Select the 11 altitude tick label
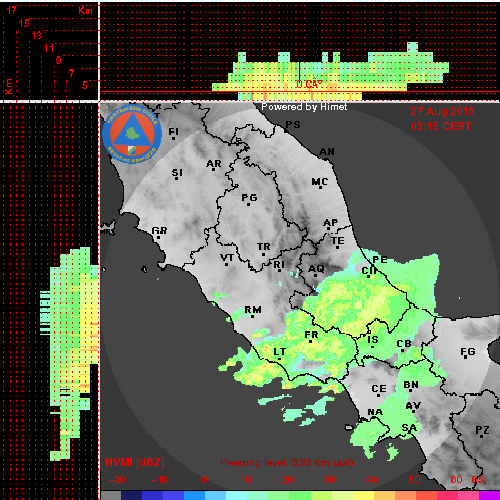The width and height of the screenshot is (500, 500). (49, 48)
